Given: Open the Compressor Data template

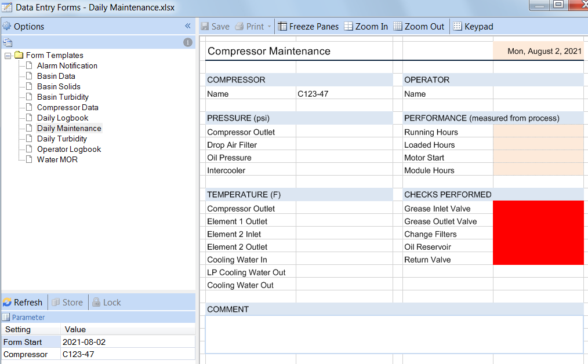Looking at the screenshot, I should pos(68,108).
